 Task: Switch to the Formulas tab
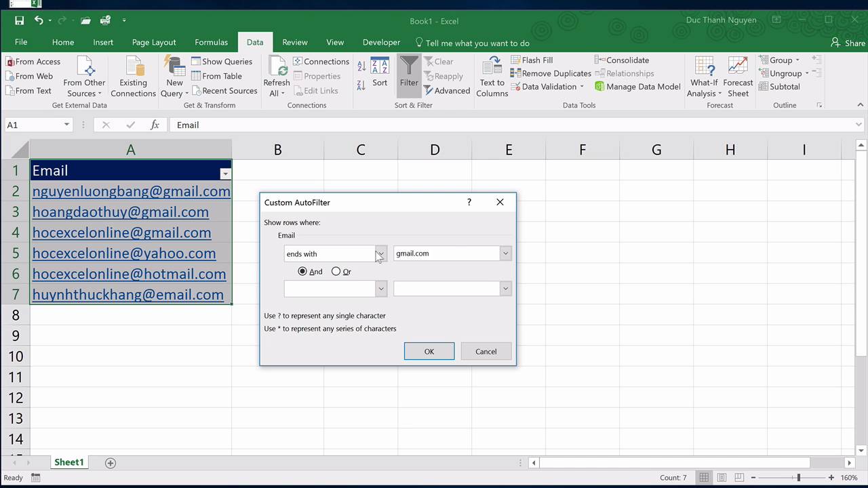tap(211, 42)
